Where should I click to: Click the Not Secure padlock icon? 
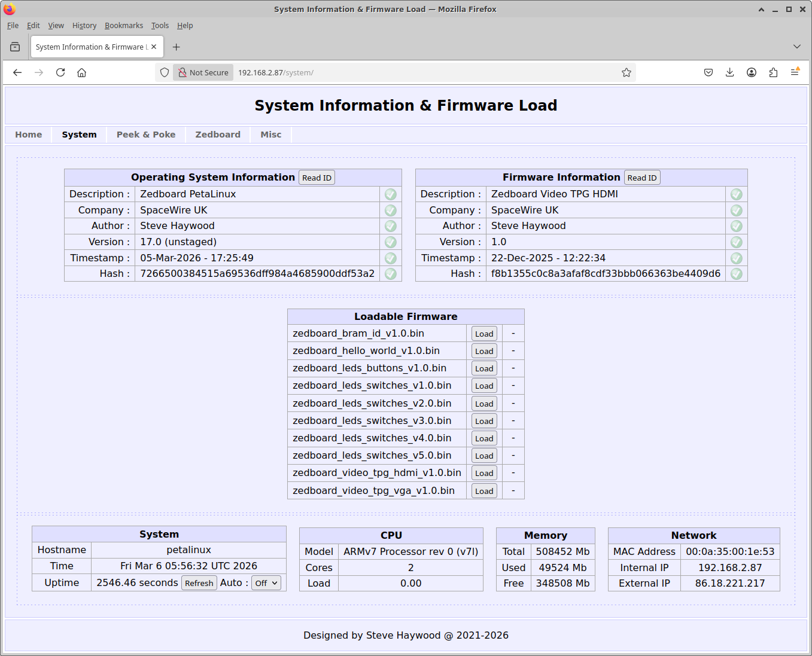click(183, 72)
